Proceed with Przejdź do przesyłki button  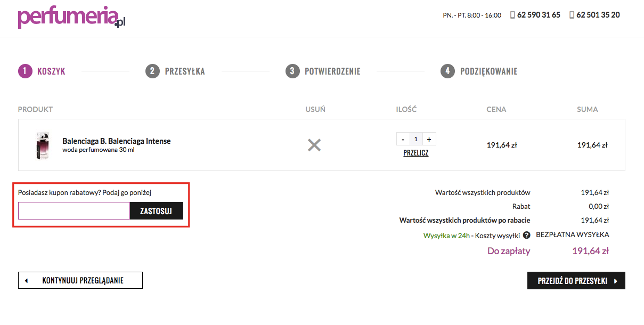pyautogui.click(x=576, y=281)
